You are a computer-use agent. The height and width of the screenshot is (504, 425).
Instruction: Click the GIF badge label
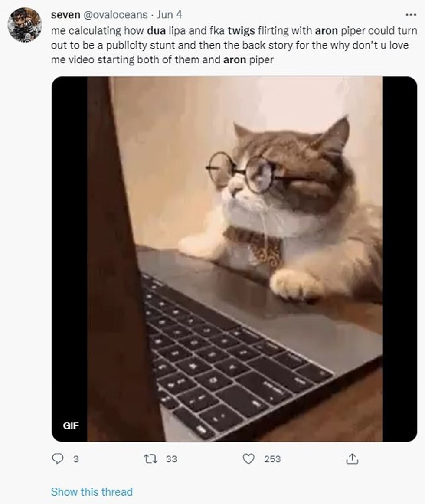coord(71,425)
